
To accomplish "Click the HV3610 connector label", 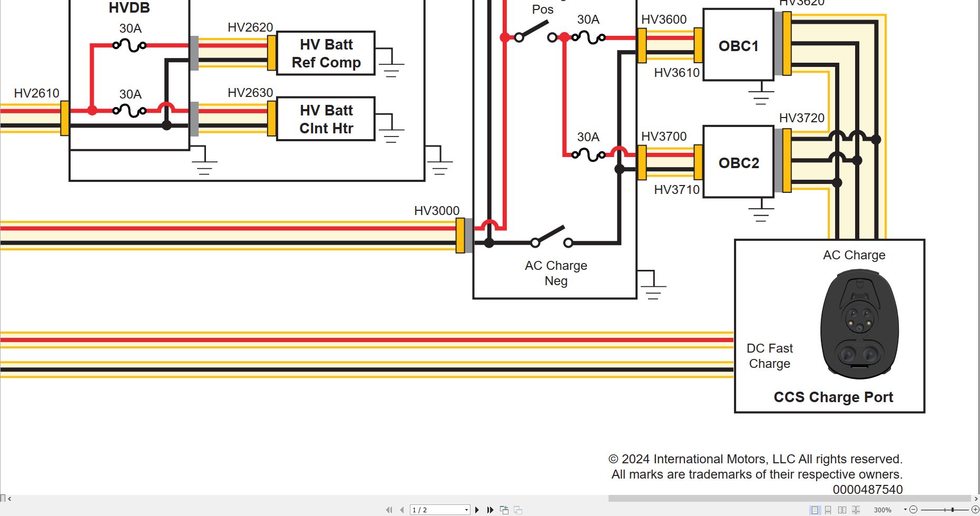I will [677, 73].
